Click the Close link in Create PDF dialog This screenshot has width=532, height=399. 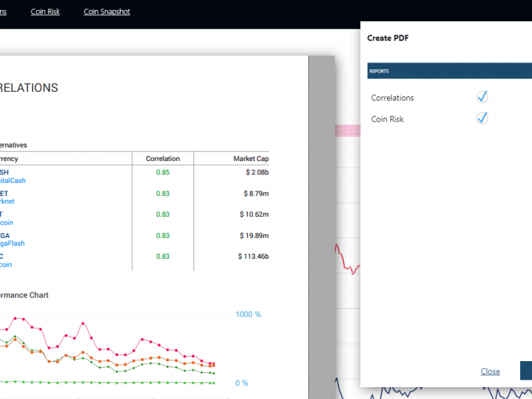pos(490,371)
